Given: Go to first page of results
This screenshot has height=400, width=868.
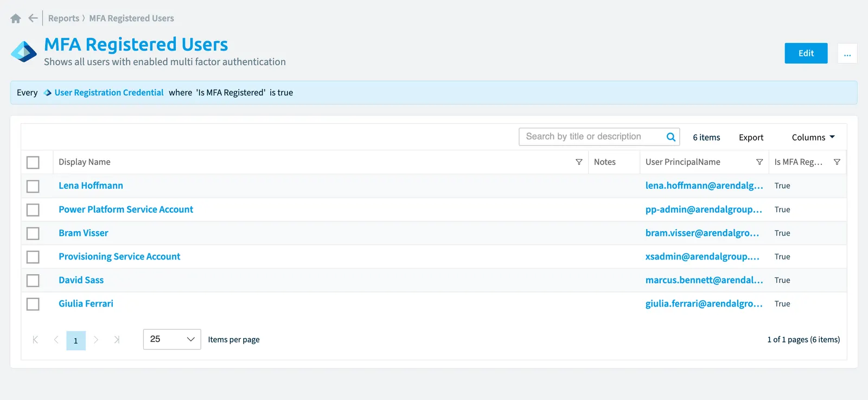Looking at the screenshot, I should tap(35, 340).
